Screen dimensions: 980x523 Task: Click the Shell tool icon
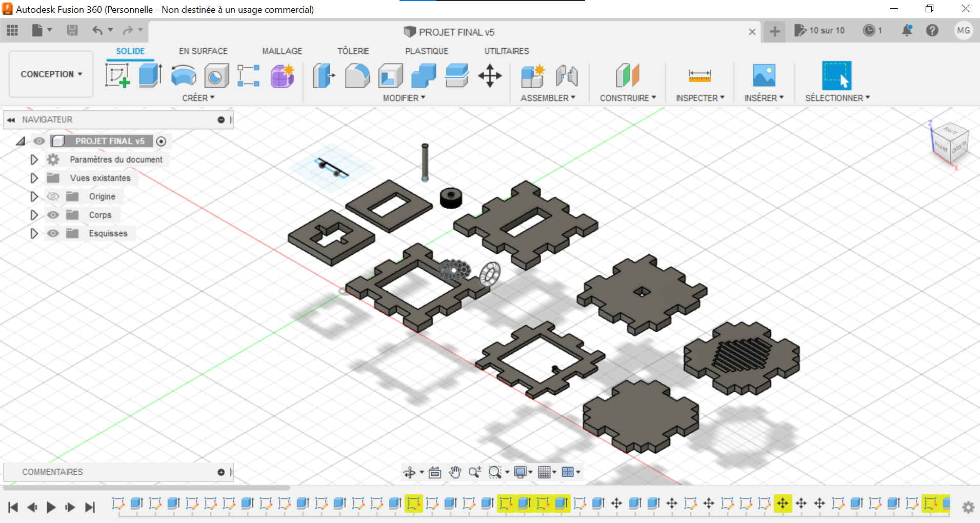[390, 76]
